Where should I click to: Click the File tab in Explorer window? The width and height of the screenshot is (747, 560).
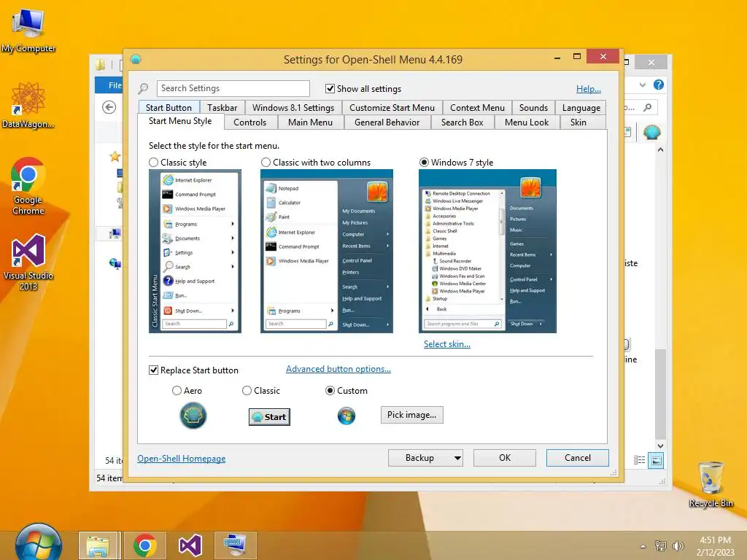pyautogui.click(x=110, y=85)
